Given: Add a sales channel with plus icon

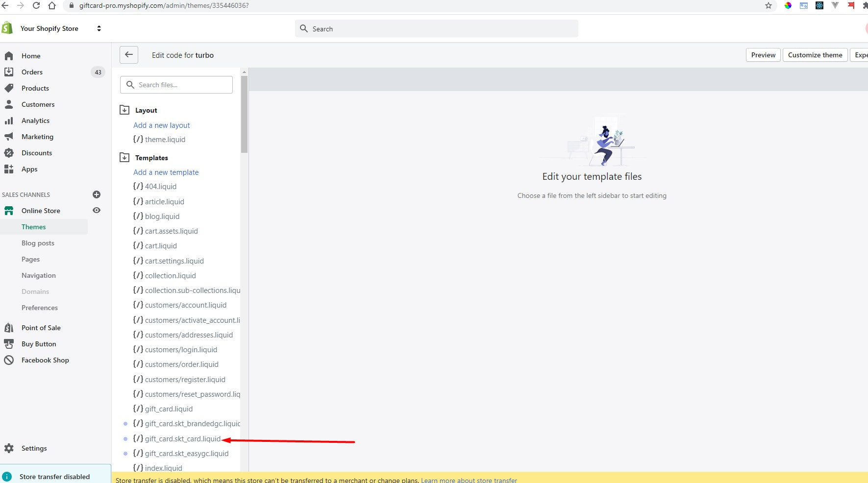Looking at the screenshot, I should coord(97,194).
